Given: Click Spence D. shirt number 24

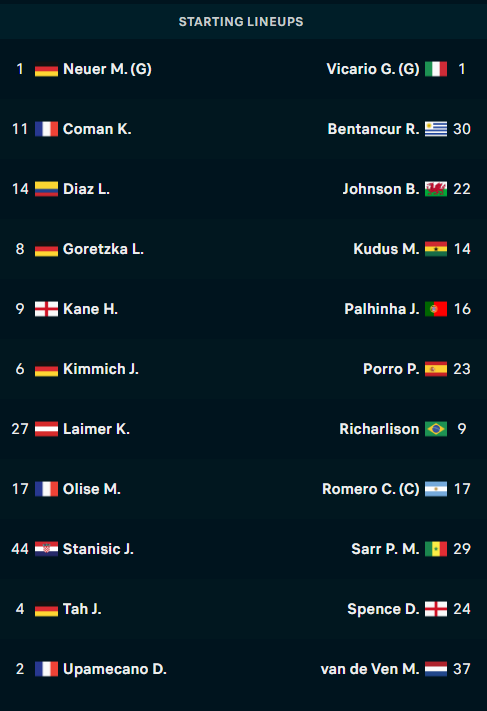Looking at the screenshot, I should [x=462, y=609].
